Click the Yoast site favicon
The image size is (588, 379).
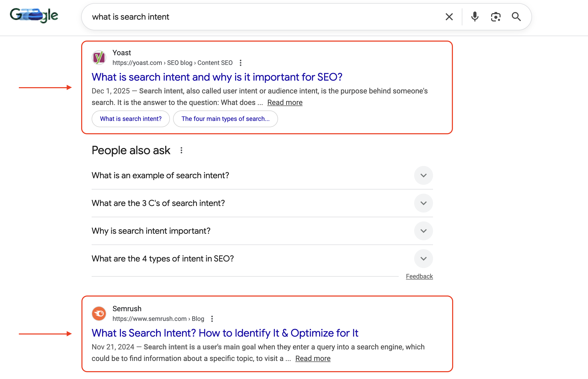pos(99,57)
